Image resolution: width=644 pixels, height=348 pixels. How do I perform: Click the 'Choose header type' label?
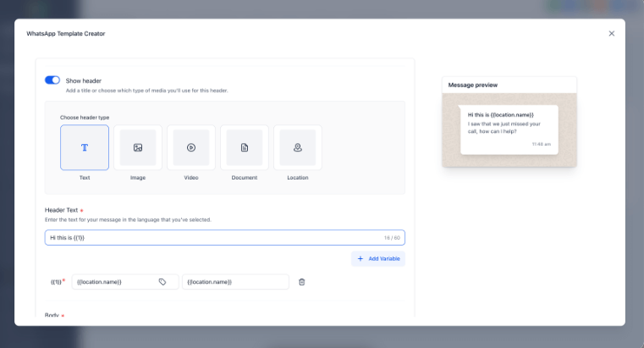[x=85, y=118]
